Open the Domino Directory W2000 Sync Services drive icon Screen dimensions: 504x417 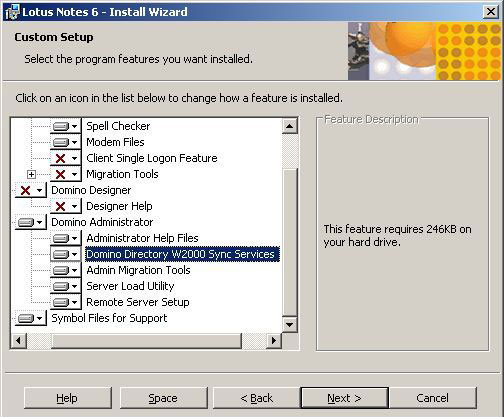point(66,254)
